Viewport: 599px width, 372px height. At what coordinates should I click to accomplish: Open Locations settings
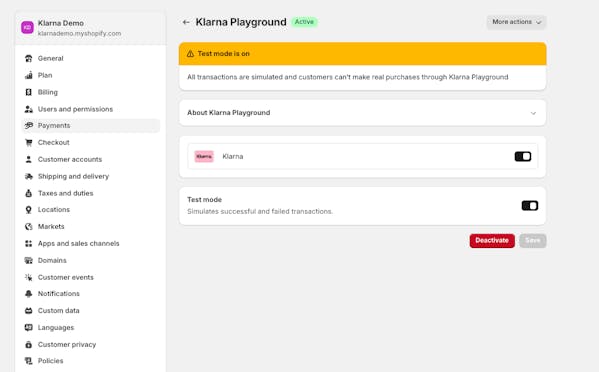coord(91,210)
